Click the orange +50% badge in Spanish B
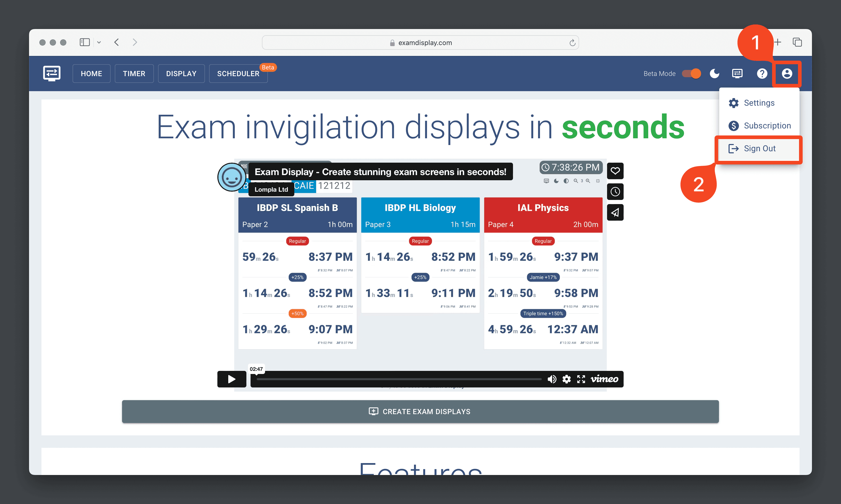This screenshot has width=841, height=504. pyautogui.click(x=297, y=313)
